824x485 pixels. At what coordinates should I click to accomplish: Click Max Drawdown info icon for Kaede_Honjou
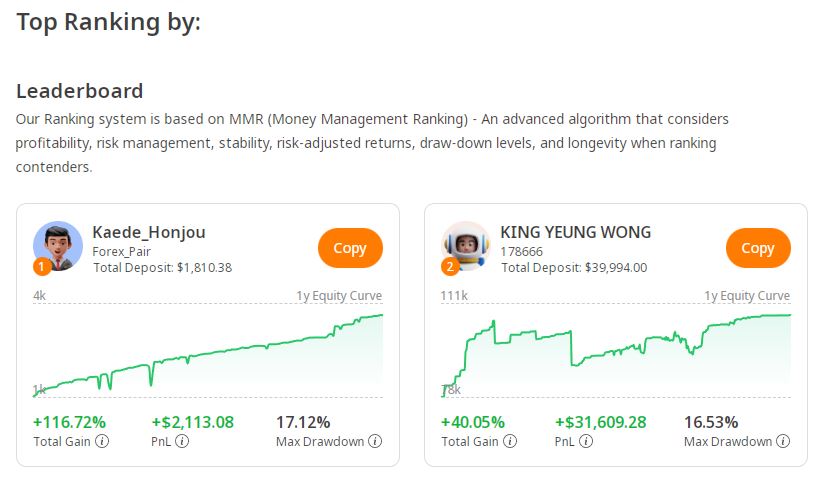click(x=375, y=442)
